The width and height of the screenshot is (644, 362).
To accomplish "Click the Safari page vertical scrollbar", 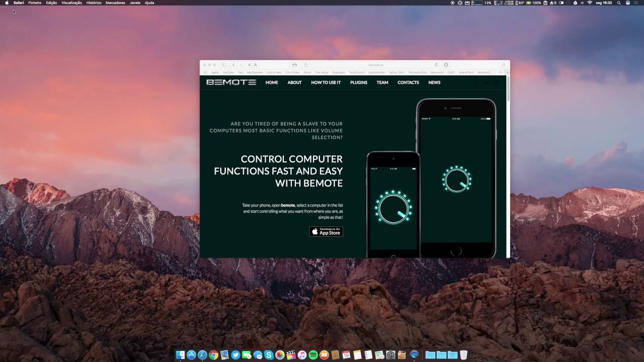I will [508, 89].
